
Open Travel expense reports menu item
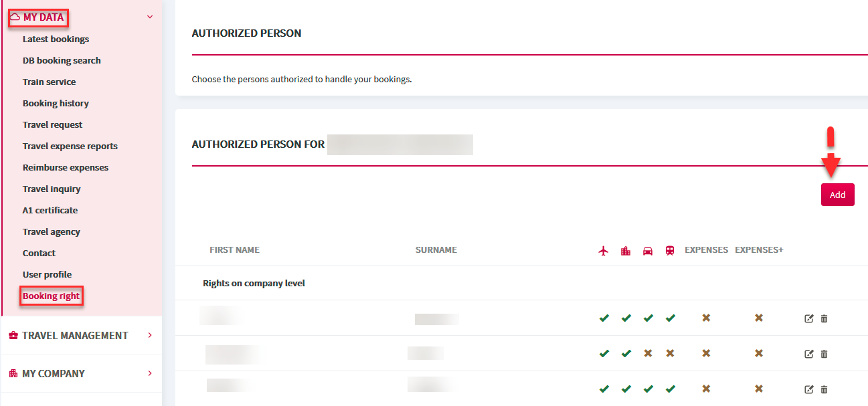pyautogui.click(x=70, y=146)
